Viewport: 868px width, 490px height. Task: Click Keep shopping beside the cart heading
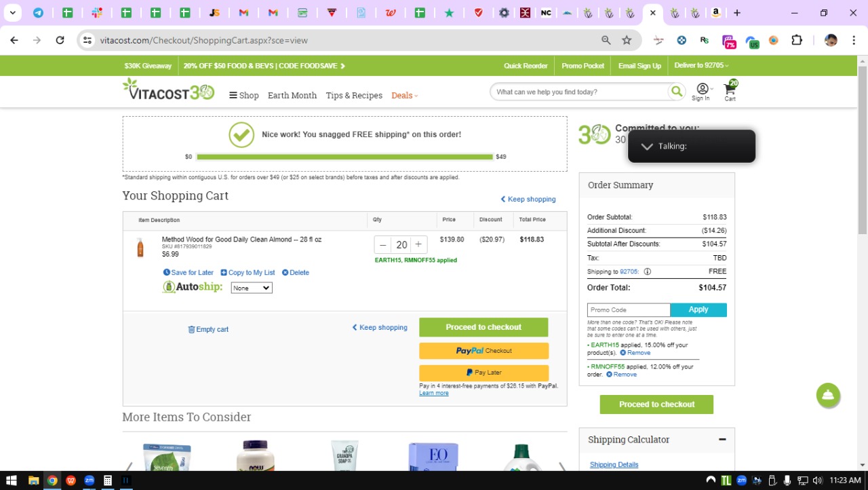528,200
